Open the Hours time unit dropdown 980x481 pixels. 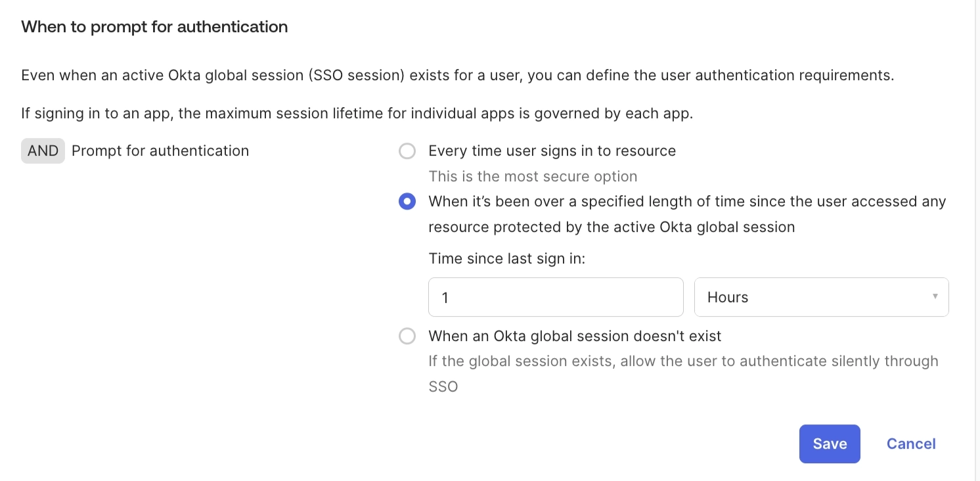point(821,297)
